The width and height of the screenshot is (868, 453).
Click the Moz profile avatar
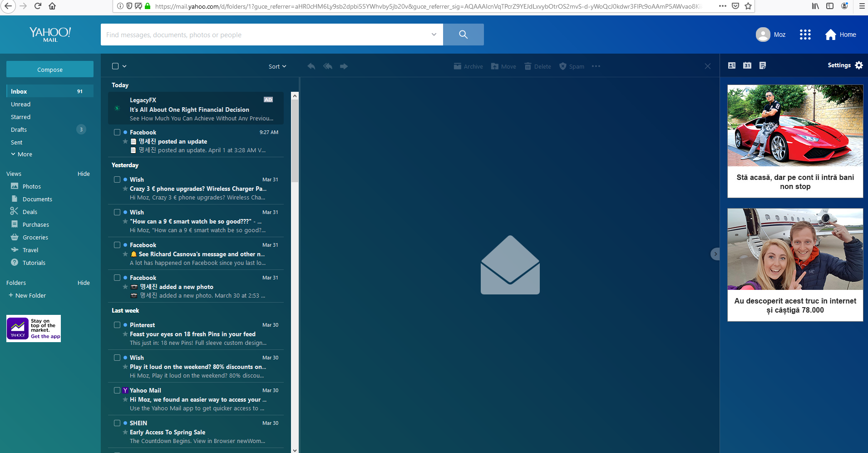pyautogui.click(x=763, y=34)
